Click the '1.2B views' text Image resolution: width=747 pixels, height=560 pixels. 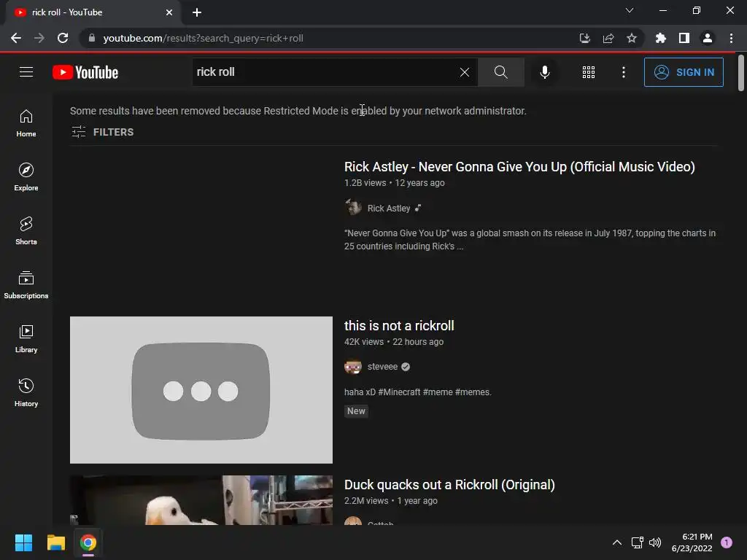365,183
